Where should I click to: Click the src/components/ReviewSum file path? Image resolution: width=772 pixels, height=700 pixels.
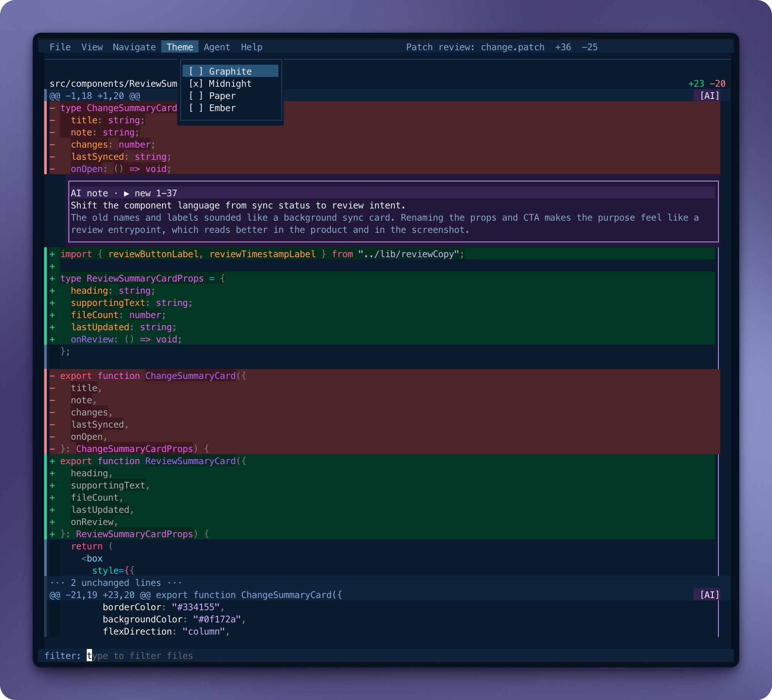pos(114,83)
